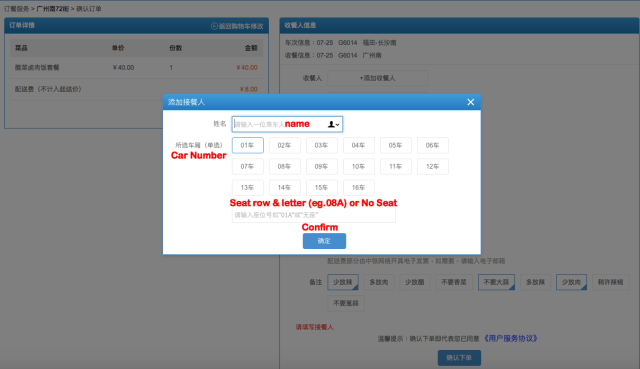Click the 酸菜卤肉饭套餐 dish name

pos(37,67)
